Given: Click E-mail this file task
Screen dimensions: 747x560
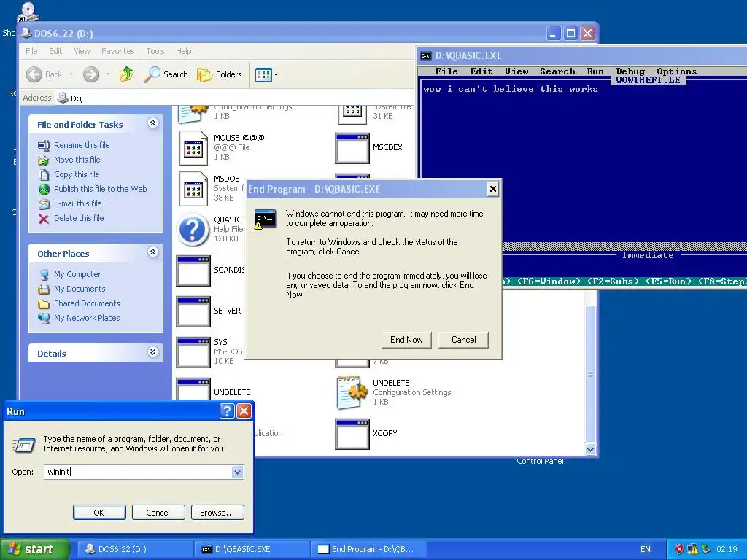Looking at the screenshot, I should [77, 203].
